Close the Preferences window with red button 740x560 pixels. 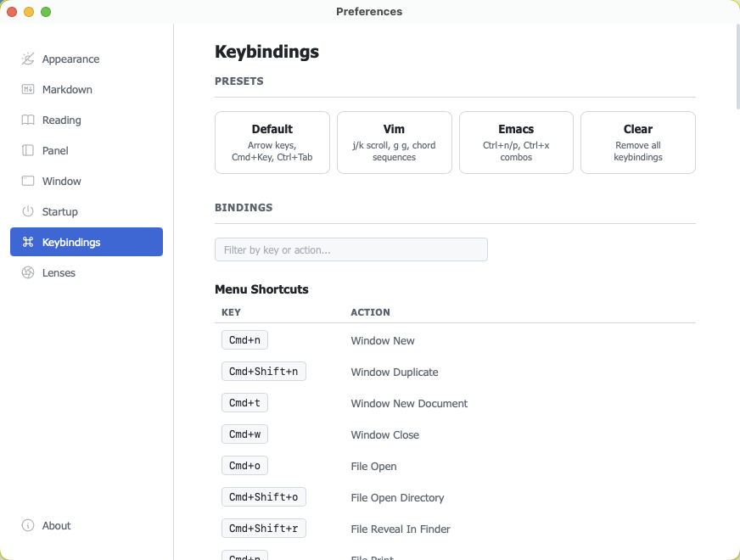[x=12, y=12]
